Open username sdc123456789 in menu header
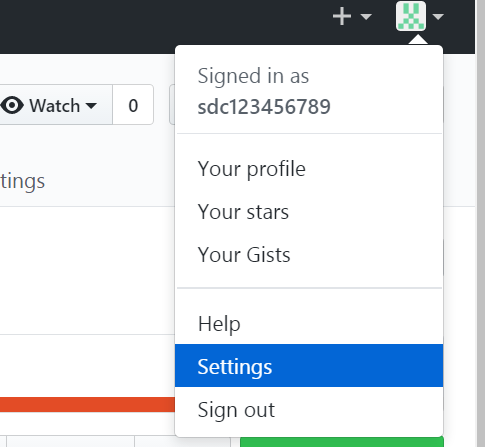 pyautogui.click(x=264, y=107)
